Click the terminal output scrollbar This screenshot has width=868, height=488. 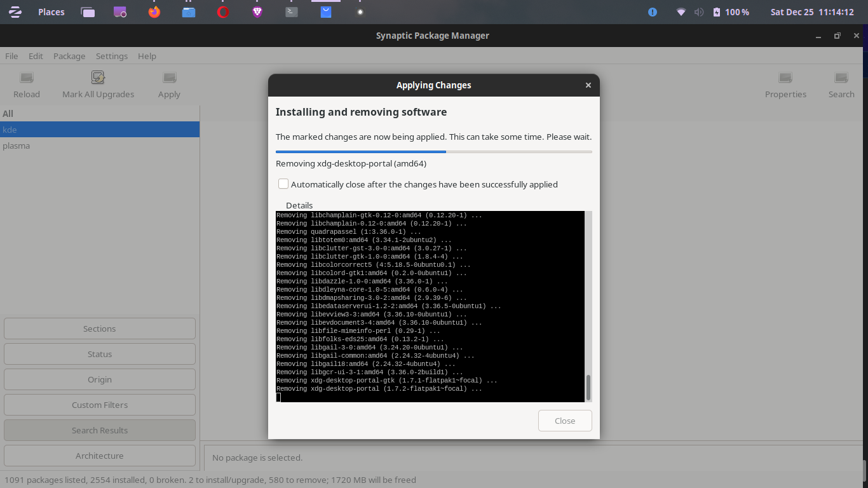(588, 386)
